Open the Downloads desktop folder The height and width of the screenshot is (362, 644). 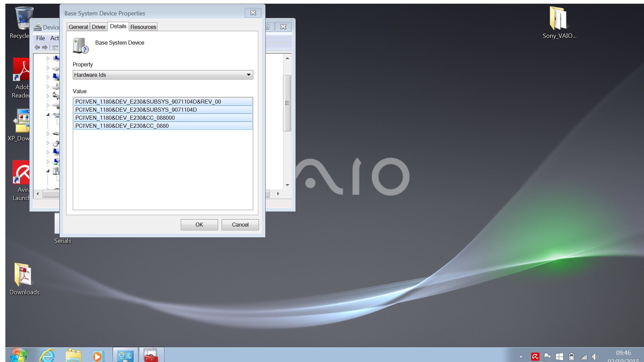[x=24, y=278]
